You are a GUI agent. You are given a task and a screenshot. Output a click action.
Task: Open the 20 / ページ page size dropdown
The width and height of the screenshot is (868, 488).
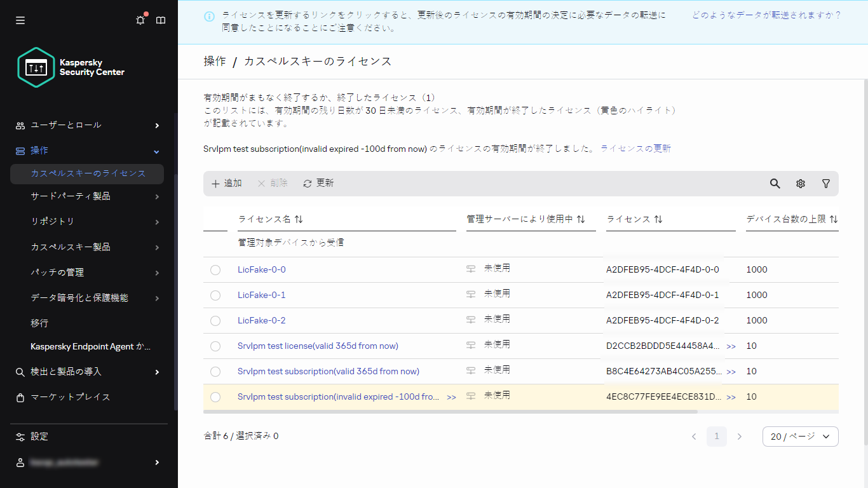click(x=800, y=437)
